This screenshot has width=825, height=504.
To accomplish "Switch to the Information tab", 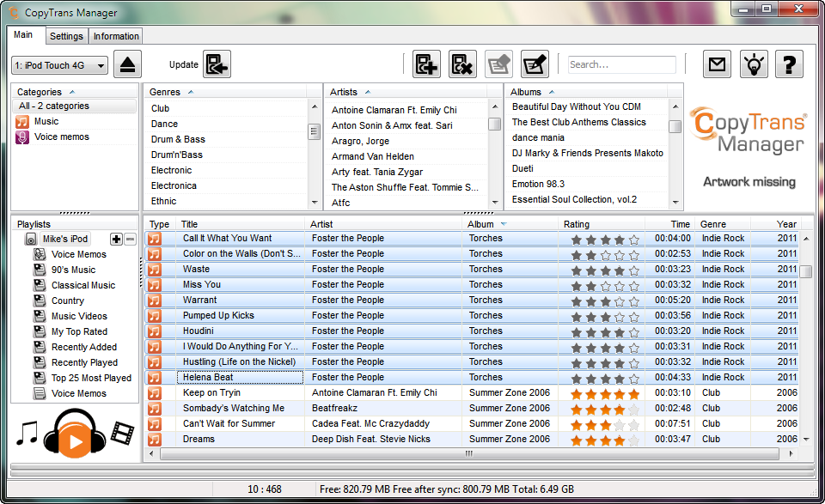I will tap(116, 36).
